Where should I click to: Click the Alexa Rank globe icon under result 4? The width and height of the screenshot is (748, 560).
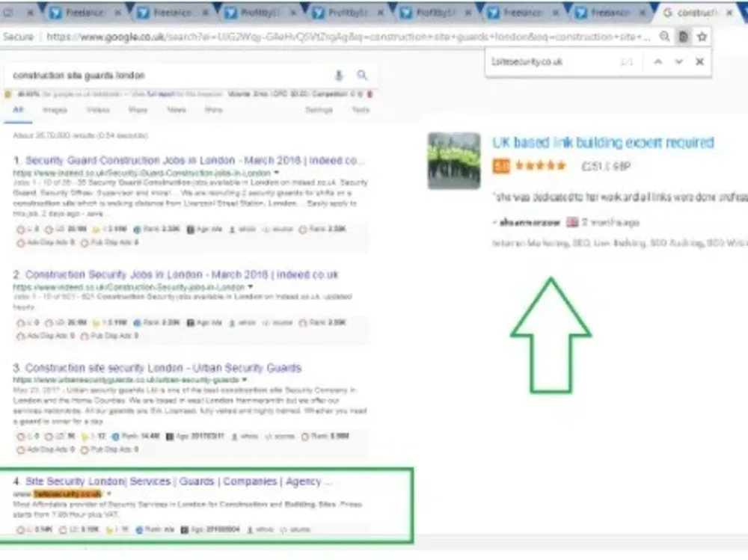139,529
